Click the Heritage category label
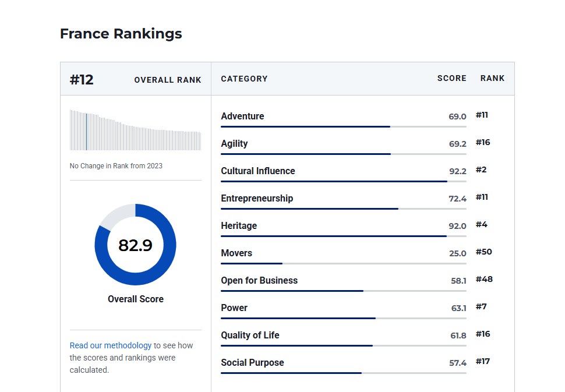Image resolution: width=565 pixels, height=392 pixels. point(239,226)
